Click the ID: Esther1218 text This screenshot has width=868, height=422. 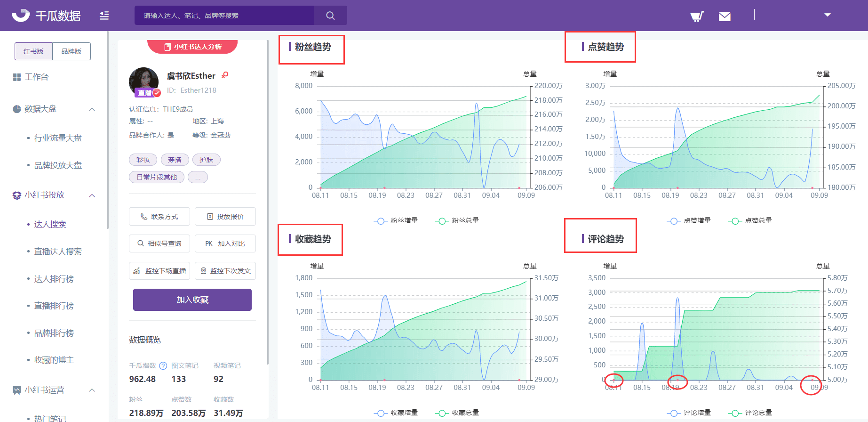coord(191,90)
